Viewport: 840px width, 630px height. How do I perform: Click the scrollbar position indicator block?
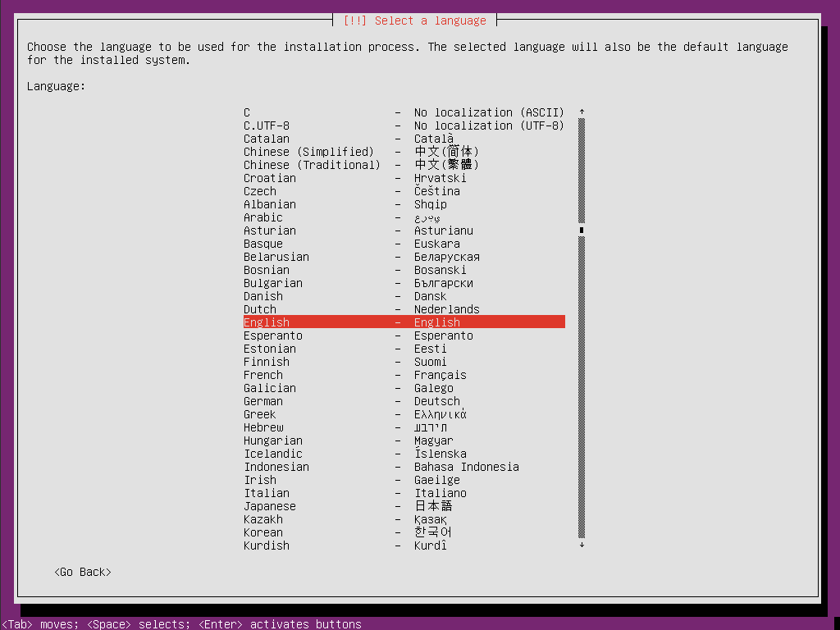tap(582, 231)
